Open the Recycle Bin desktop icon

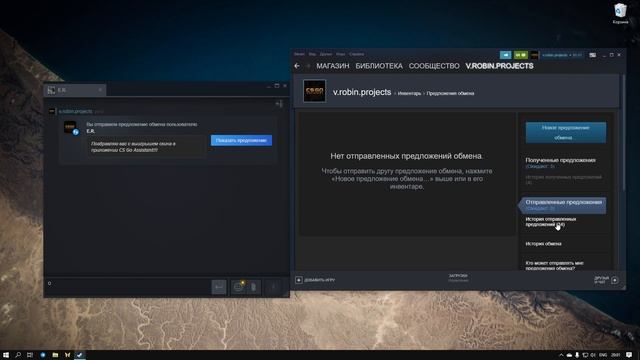620,13
